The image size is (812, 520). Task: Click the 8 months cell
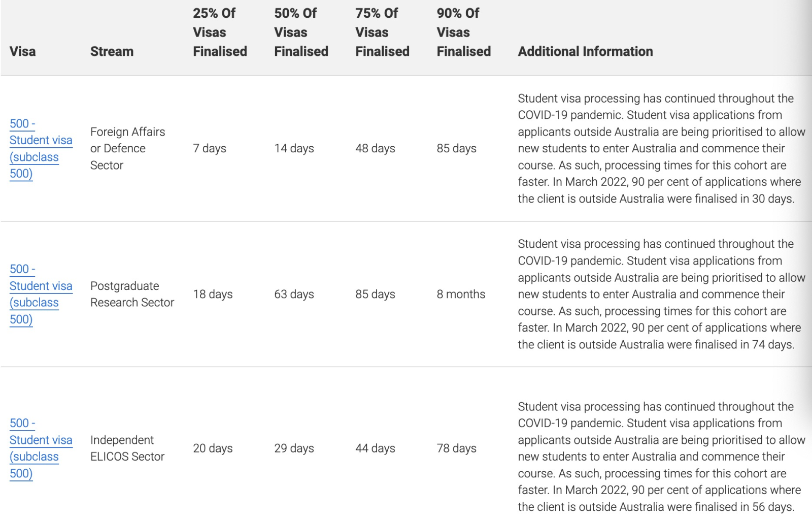(x=461, y=294)
